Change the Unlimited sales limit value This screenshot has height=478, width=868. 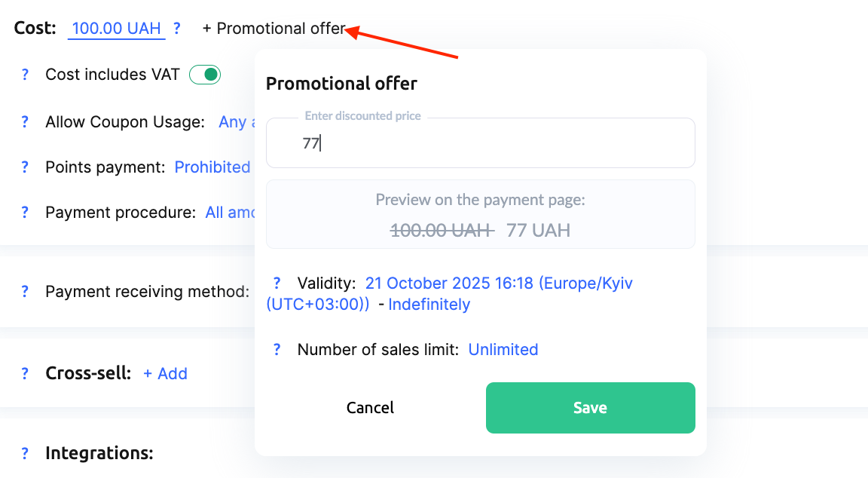pyautogui.click(x=503, y=350)
